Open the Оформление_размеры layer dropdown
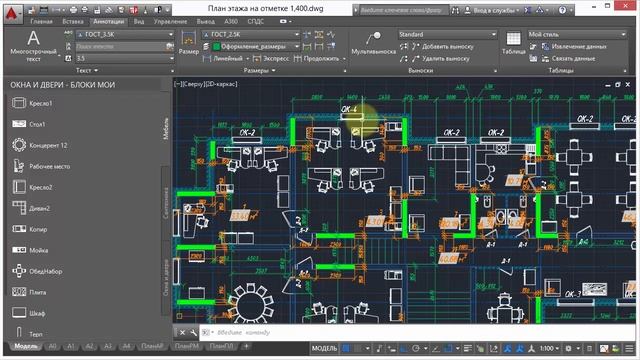Viewport: 640px width, 360px height. (256, 47)
